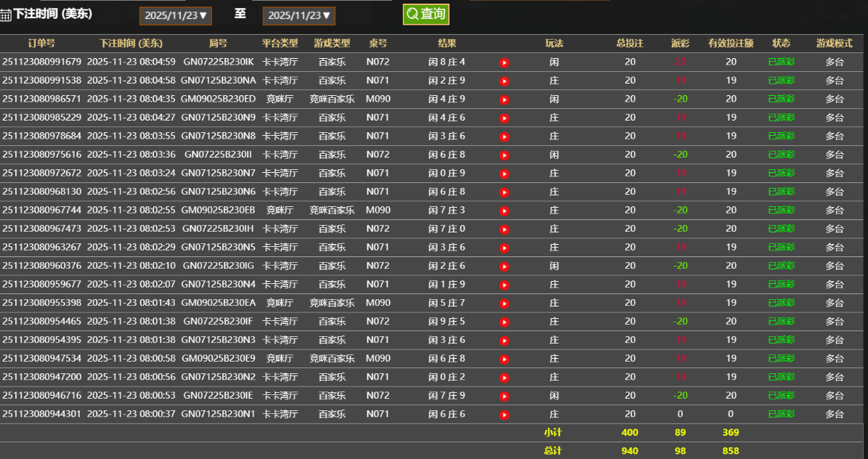Play the replay for order 251123080991679
Image resolution: width=868 pixels, height=459 pixels.
504,62
